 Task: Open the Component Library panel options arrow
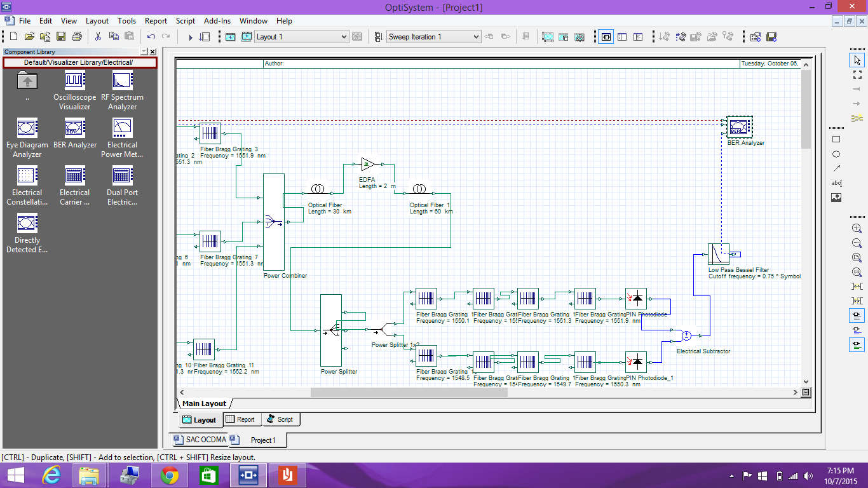click(144, 52)
